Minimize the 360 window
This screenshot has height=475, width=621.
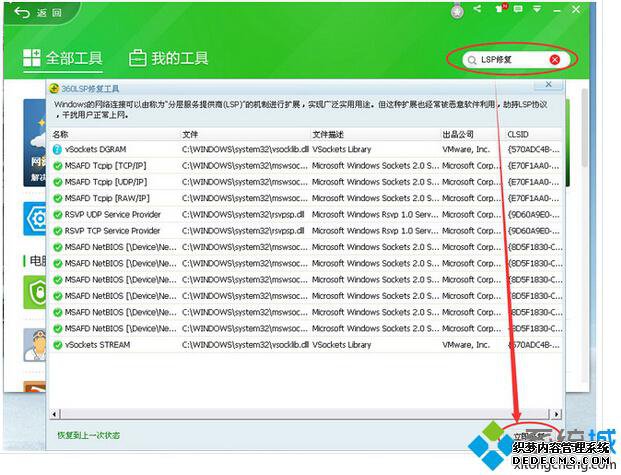coord(557,10)
